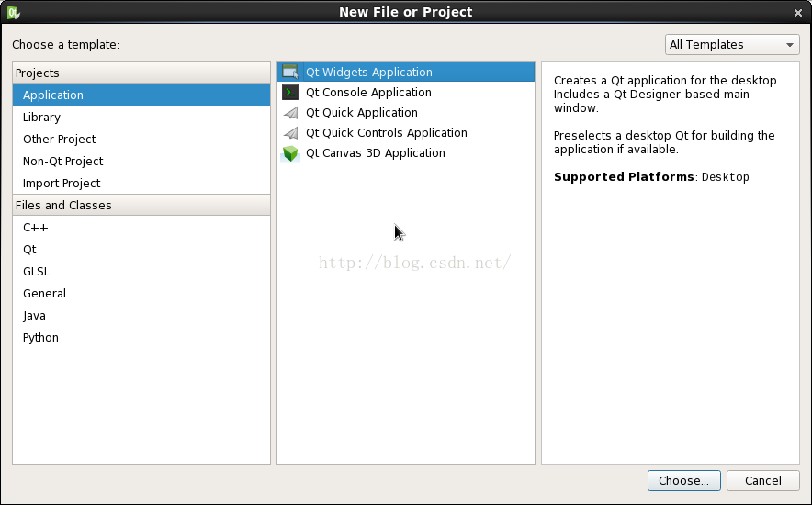Pick the Qt Widgets Application template
Screen dimensions: 812x505
point(406,72)
